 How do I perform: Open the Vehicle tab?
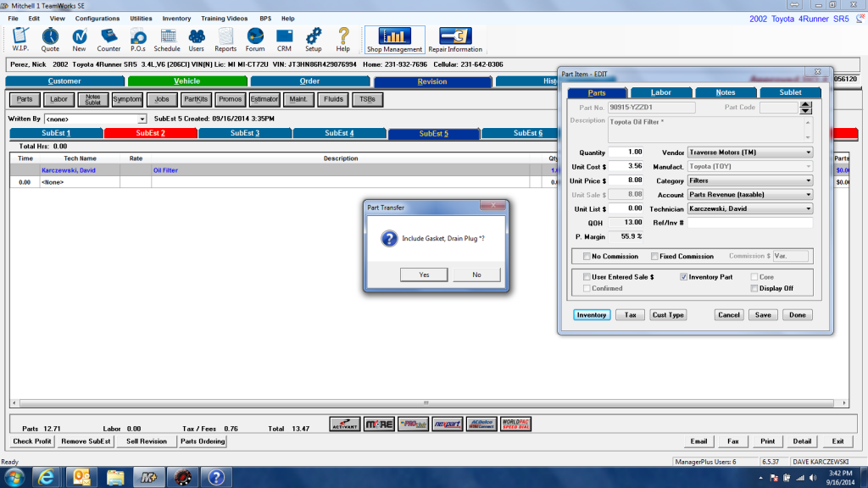[x=187, y=81]
